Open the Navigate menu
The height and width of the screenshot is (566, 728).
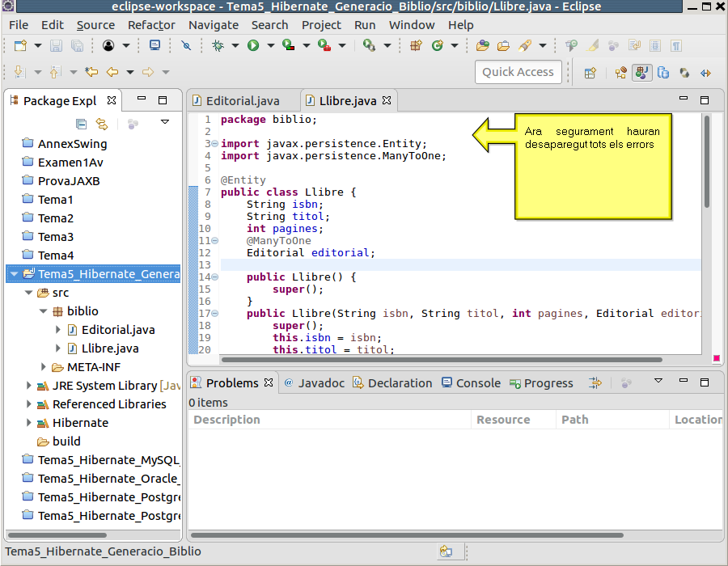pos(214,25)
